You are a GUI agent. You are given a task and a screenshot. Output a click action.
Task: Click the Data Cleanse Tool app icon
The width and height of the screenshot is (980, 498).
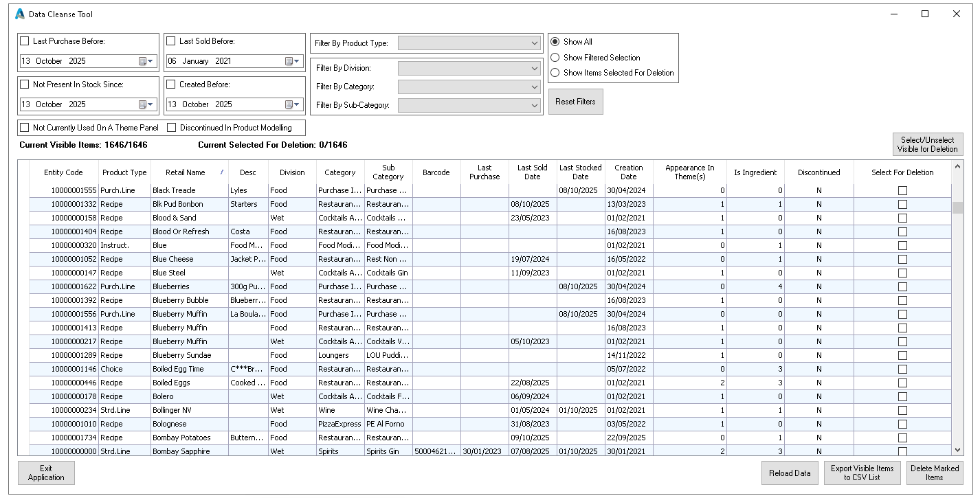pos(19,14)
